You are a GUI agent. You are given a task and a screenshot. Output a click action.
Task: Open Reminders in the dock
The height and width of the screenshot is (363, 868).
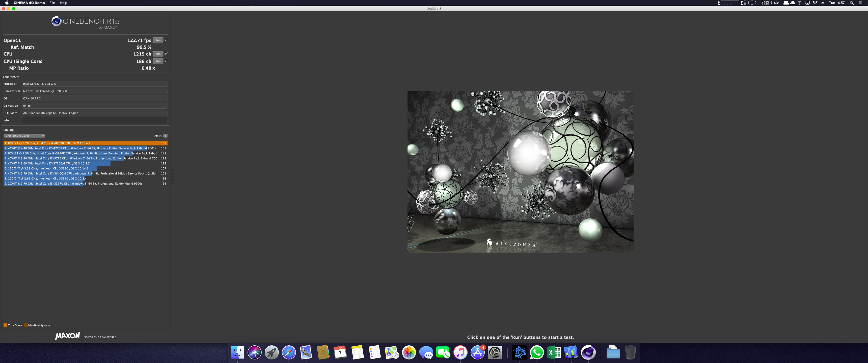(x=375, y=353)
